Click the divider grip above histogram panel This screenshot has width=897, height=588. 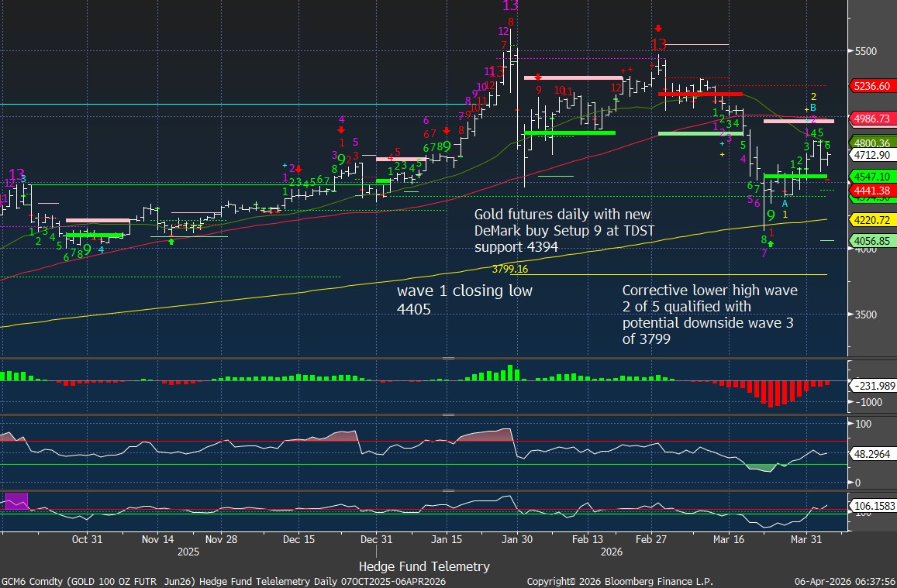tap(447, 359)
